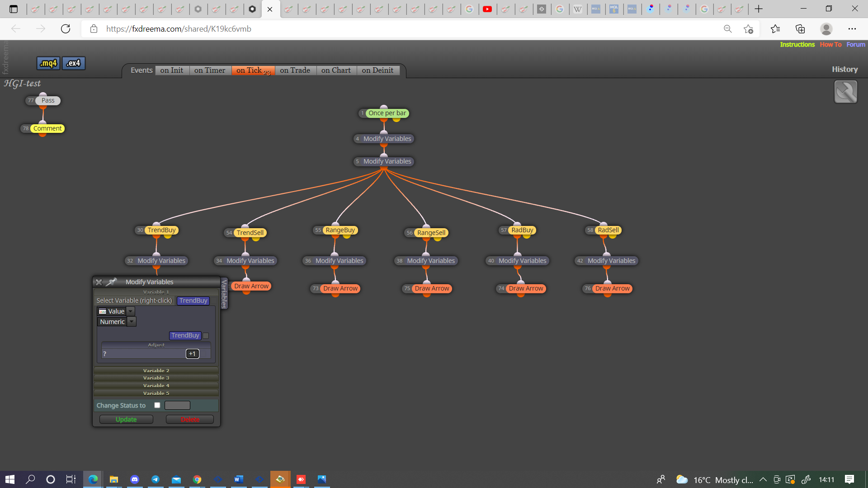Screen dimensions: 868x488
Task: Click TrendBuy next to Select Variable
Action: pos(193,300)
